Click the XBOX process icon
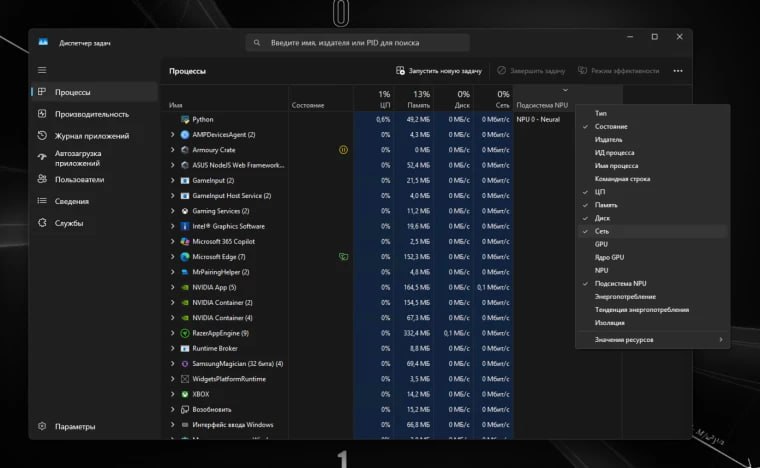The image size is (760, 468). pyautogui.click(x=185, y=394)
